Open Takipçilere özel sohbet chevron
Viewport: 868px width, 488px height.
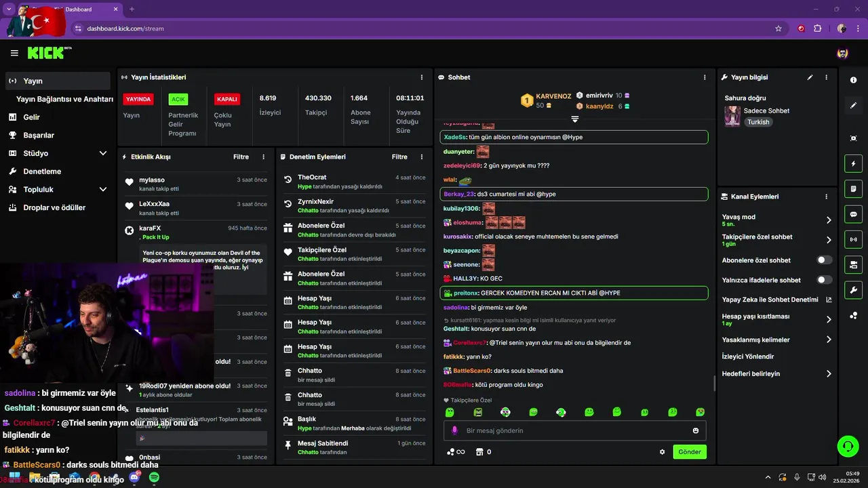[x=829, y=240]
